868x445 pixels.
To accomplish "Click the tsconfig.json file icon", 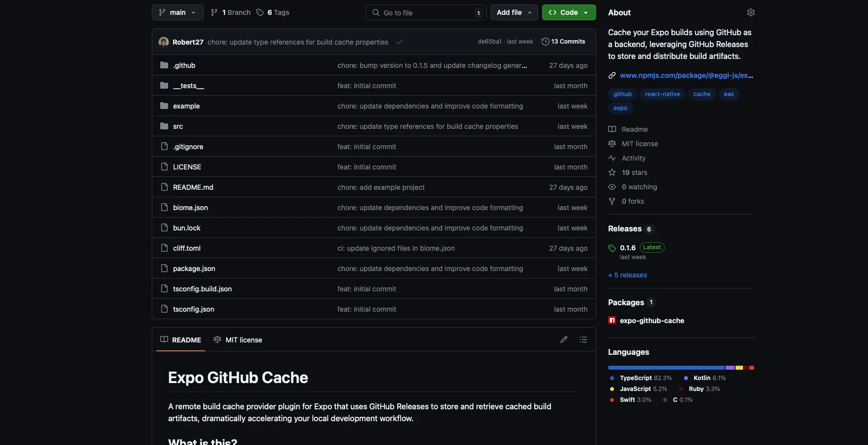I will (x=164, y=309).
